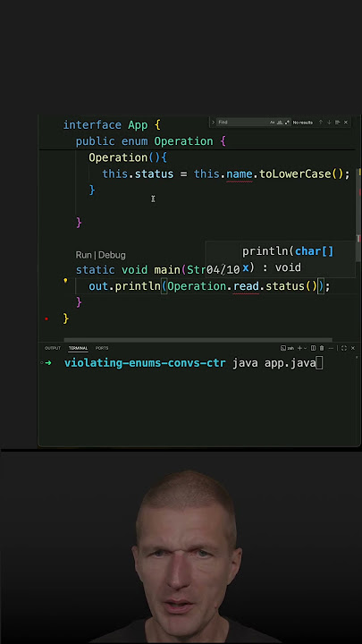Open the PORTS panel tab
This screenshot has height=644, width=362.
point(102,348)
